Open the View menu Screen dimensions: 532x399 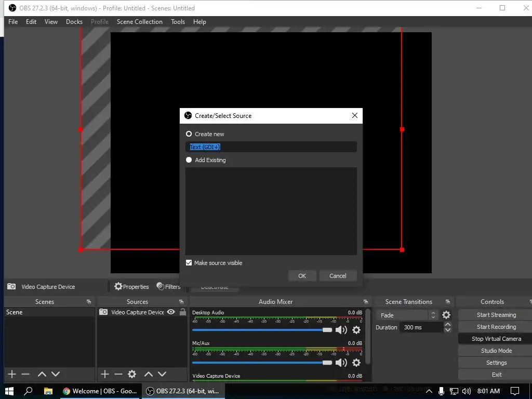pyautogui.click(x=51, y=22)
